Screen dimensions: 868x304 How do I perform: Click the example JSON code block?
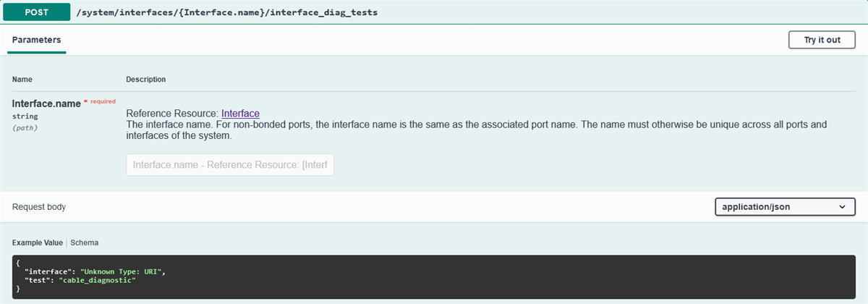tap(434, 276)
